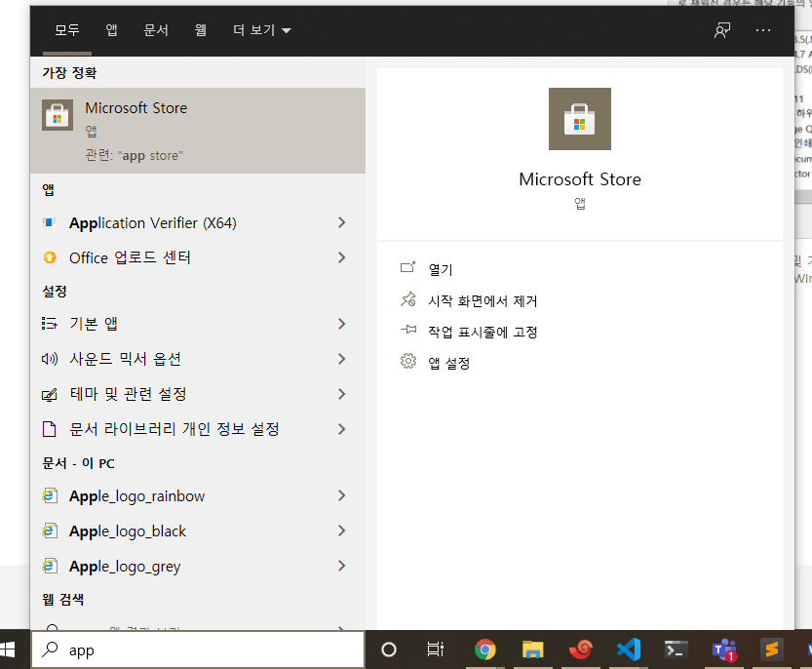Click 작업 표시줄에 고정 action
Screen dimensions: 812x669
483,332
